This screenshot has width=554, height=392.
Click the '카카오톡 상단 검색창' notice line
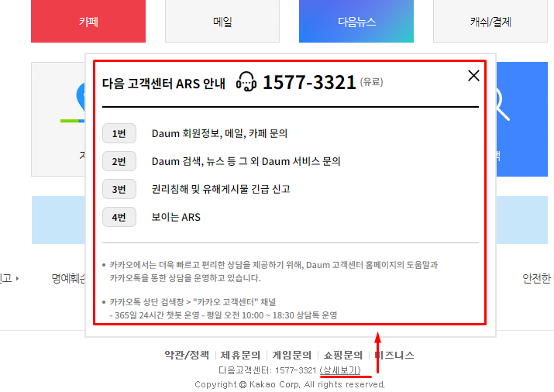pyautogui.click(x=193, y=302)
